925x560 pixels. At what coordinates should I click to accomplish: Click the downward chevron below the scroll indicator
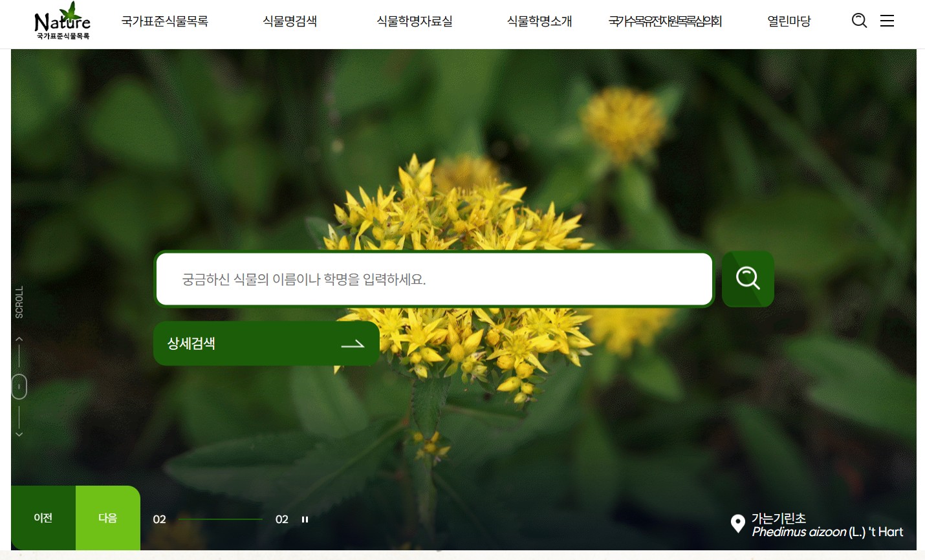19,434
